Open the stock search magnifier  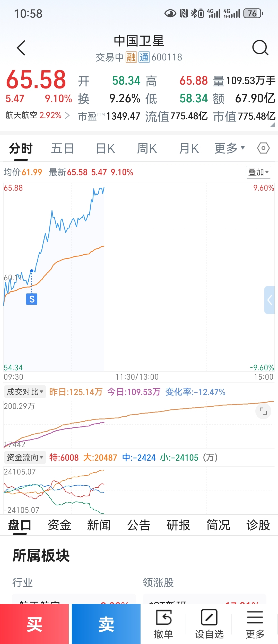[x=260, y=48]
